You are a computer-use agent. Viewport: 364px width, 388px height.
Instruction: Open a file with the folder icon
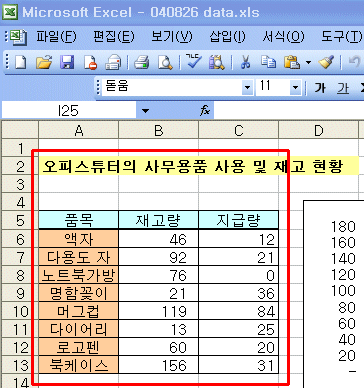click(44, 62)
